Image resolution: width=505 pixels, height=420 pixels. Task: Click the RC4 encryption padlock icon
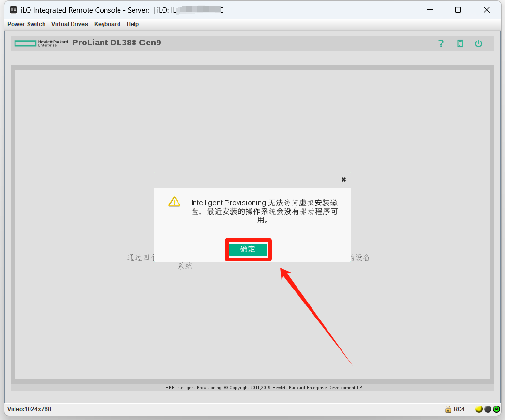coord(448,409)
